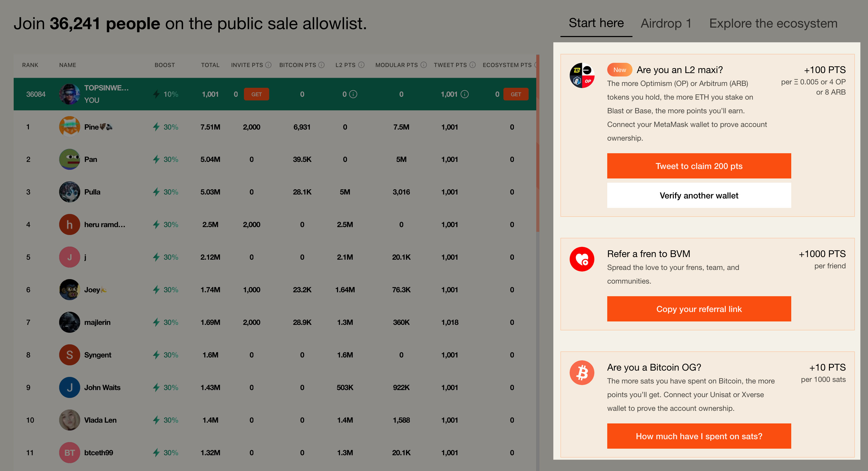Select 'heru ramd...' name in rank 4
The image size is (868, 471).
(x=105, y=224)
